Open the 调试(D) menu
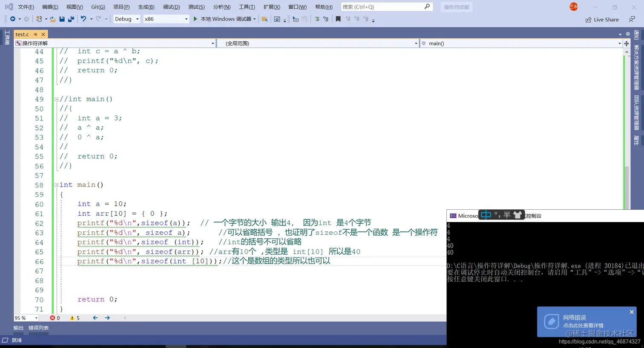Image resolution: width=644 pixels, height=348 pixels. click(x=171, y=7)
